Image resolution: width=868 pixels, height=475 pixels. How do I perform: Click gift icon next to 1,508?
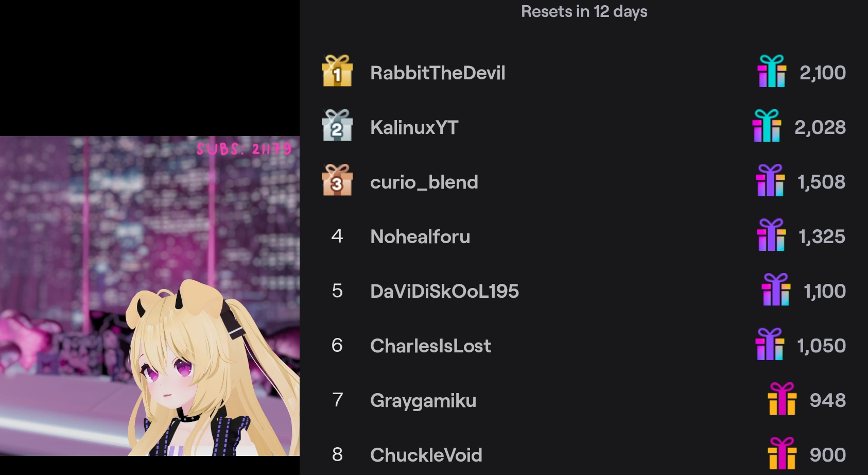click(770, 180)
